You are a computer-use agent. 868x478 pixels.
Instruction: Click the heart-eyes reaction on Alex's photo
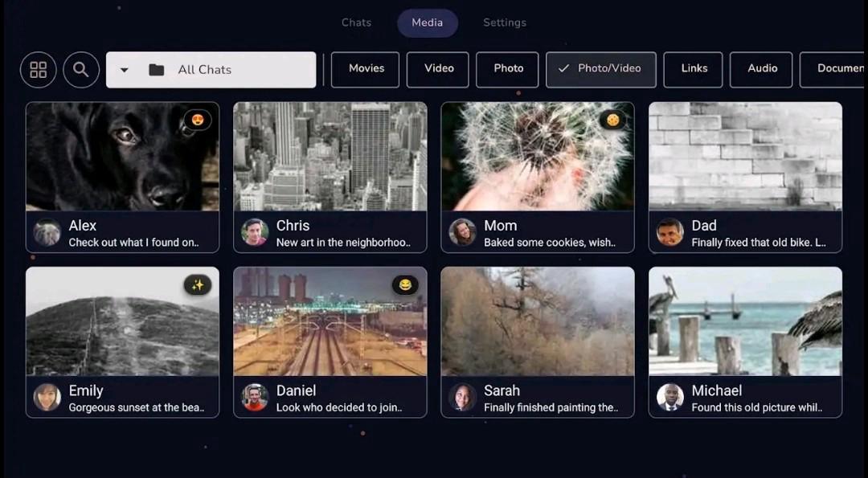pos(196,119)
